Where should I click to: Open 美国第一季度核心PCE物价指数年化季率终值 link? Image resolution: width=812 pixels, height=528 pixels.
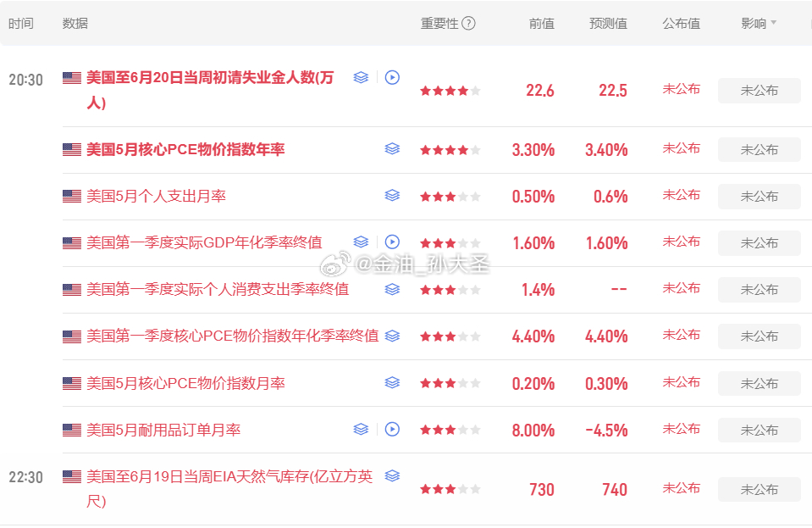(233, 336)
